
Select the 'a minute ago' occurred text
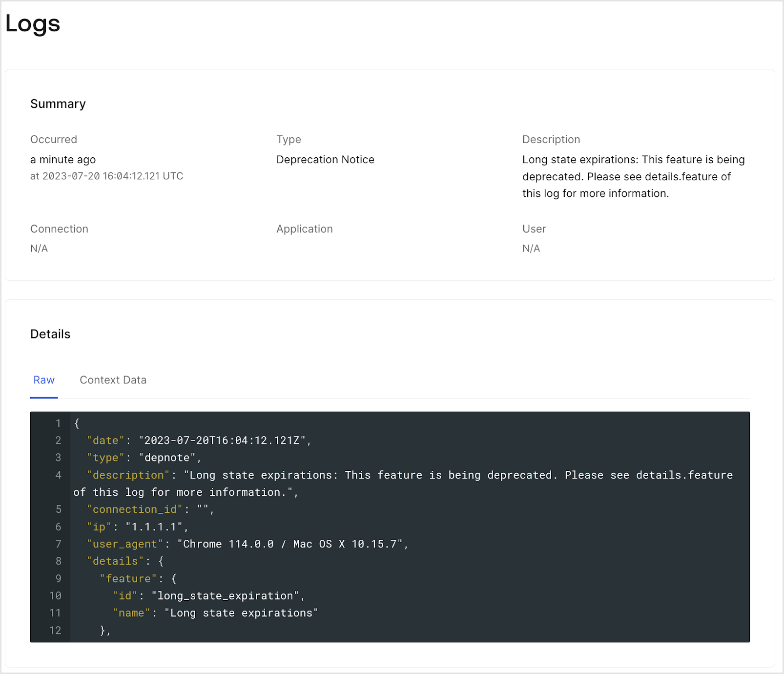(x=63, y=160)
